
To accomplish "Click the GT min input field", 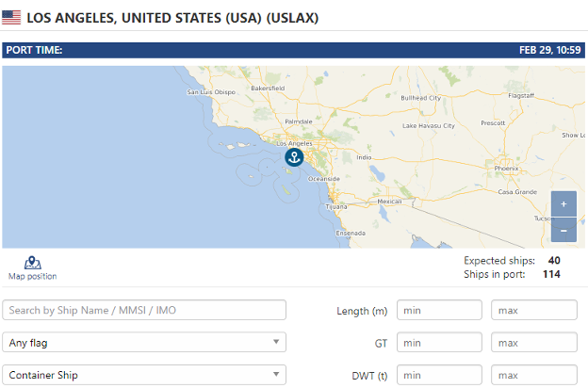I will point(439,342).
